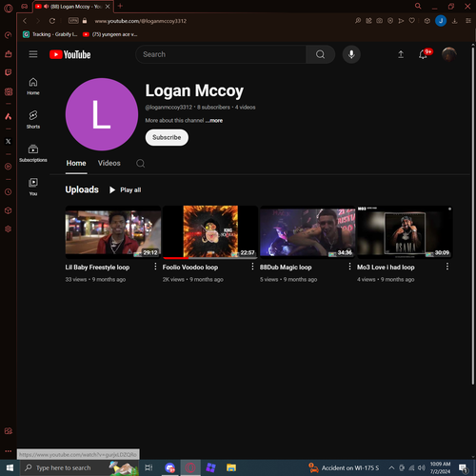The height and width of the screenshot is (476, 476).
Task: Open the YouTube account avatar menu
Action: coord(449,54)
